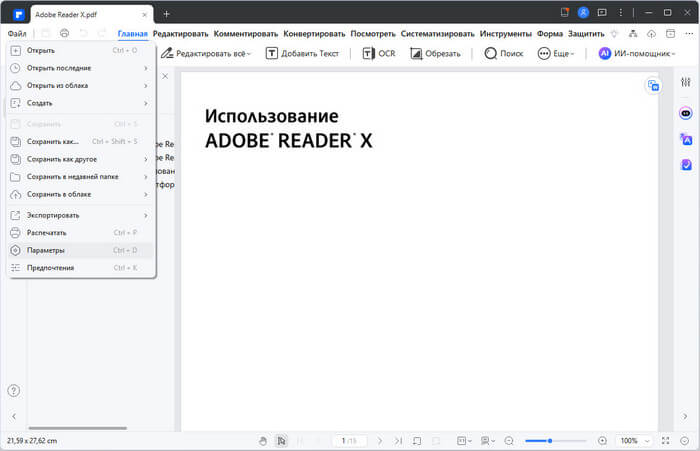Open the message feedback icon in title bar
The width and height of the screenshot is (700, 451).
[x=602, y=13]
